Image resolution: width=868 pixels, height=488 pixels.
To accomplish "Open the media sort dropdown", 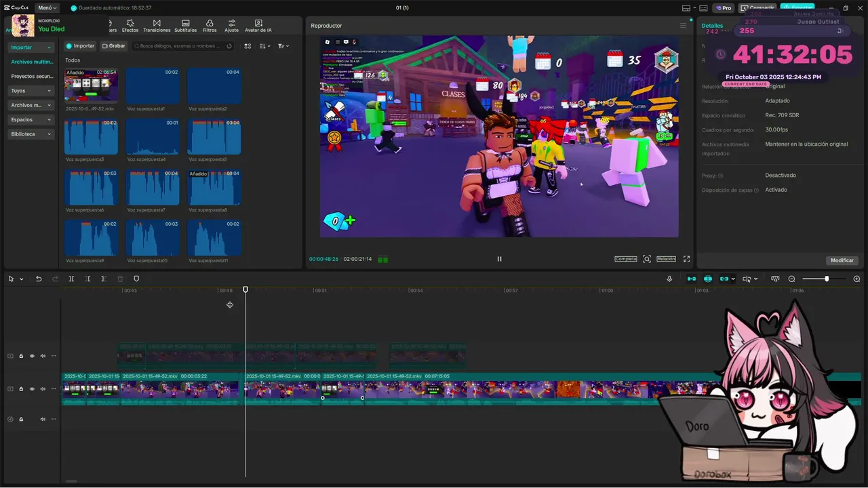I will 265,46.
